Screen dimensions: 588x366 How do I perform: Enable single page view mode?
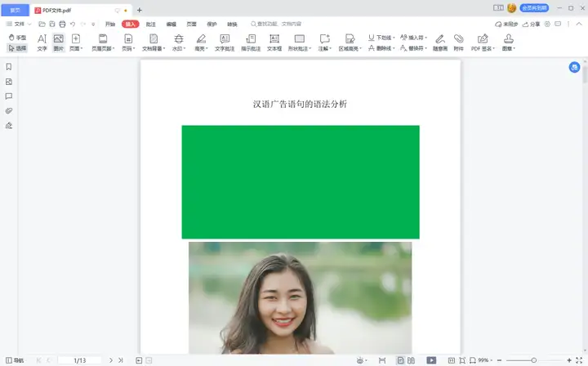(400, 360)
